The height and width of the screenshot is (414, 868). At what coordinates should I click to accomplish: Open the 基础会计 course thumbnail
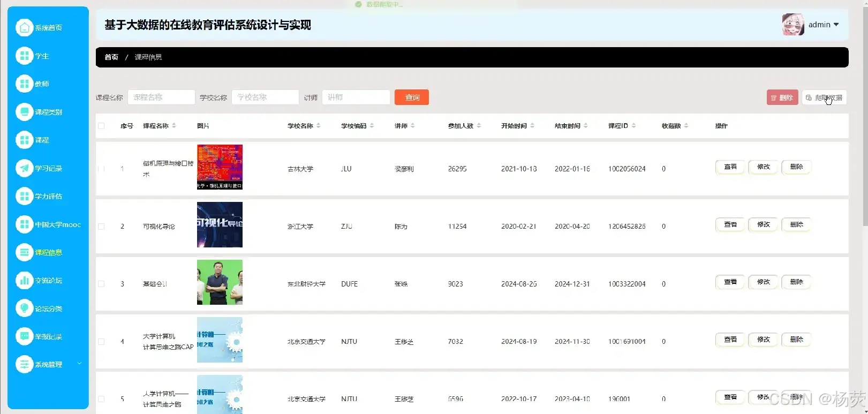pyautogui.click(x=220, y=282)
